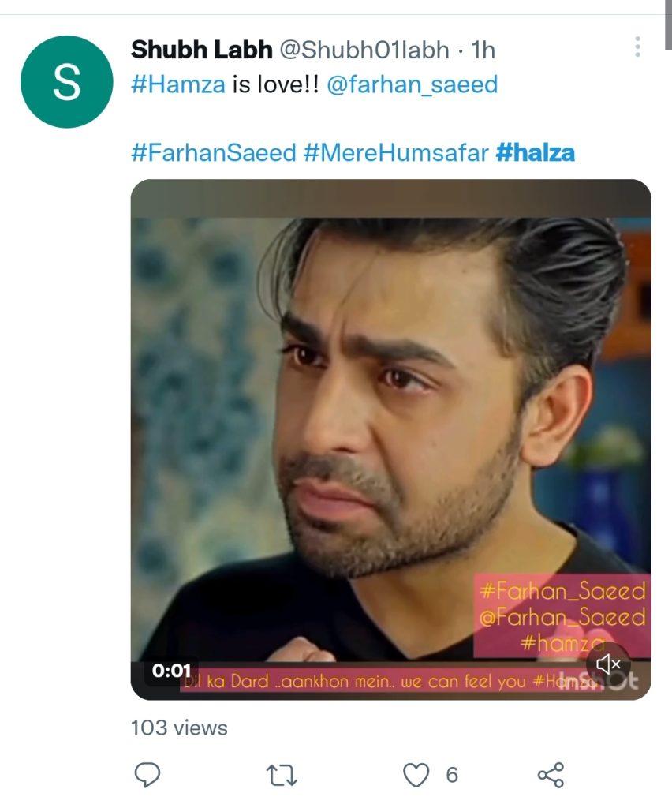Click the bold #halza hashtag

pyautogui.click(x=535, y=151)
